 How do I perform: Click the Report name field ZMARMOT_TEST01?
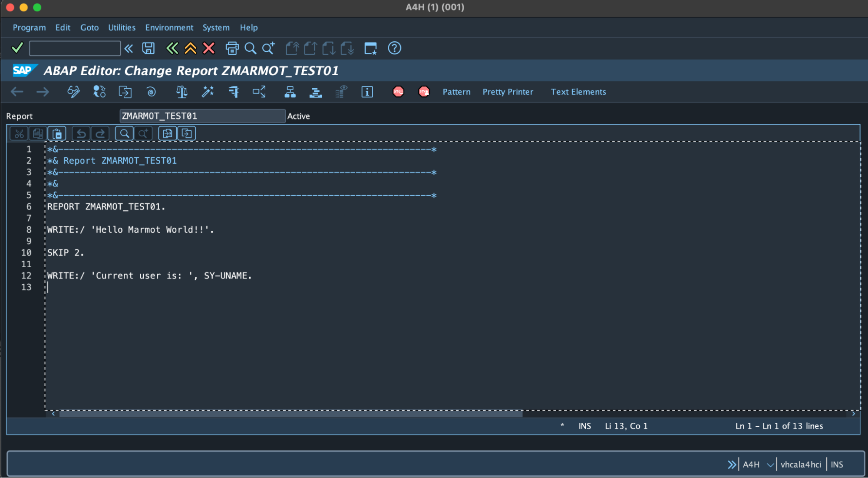click(x=202, y=116)
